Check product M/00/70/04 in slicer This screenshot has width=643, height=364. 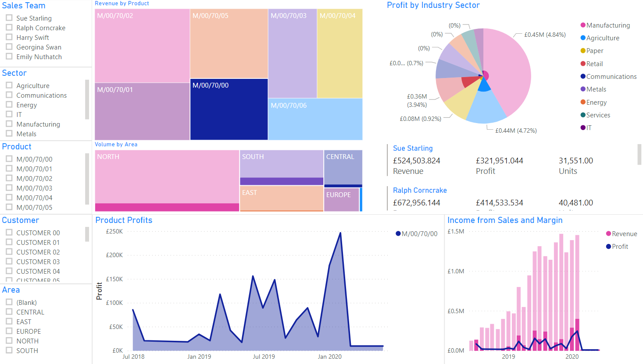9,198
